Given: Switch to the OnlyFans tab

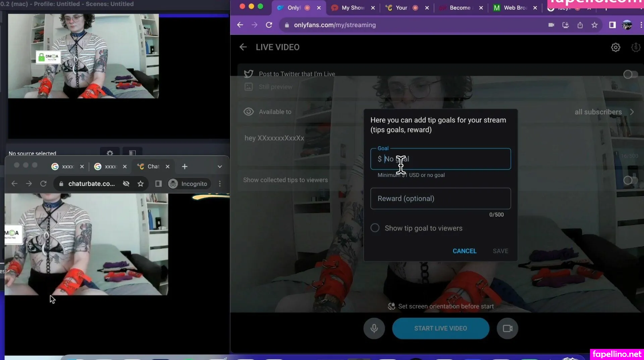Looking at the screenshot, I should tap(294, 8).
